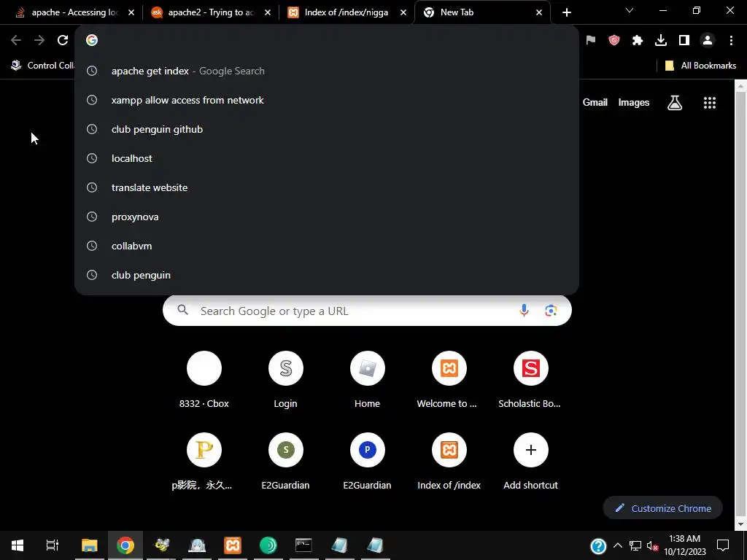
Task: Open the p影院 shortcut tile
Action: [204, 462]
